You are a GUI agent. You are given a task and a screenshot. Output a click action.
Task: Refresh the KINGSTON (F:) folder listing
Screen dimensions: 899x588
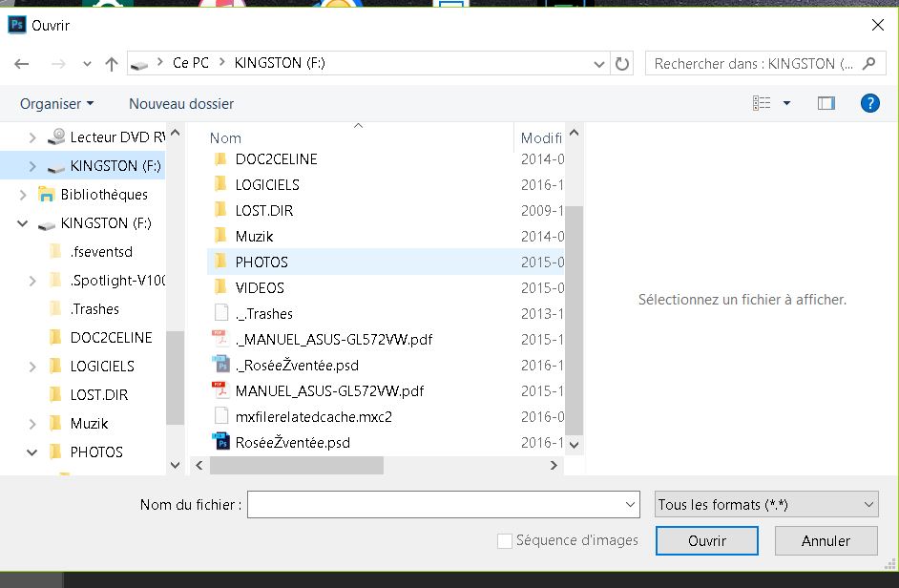point(622,63)
